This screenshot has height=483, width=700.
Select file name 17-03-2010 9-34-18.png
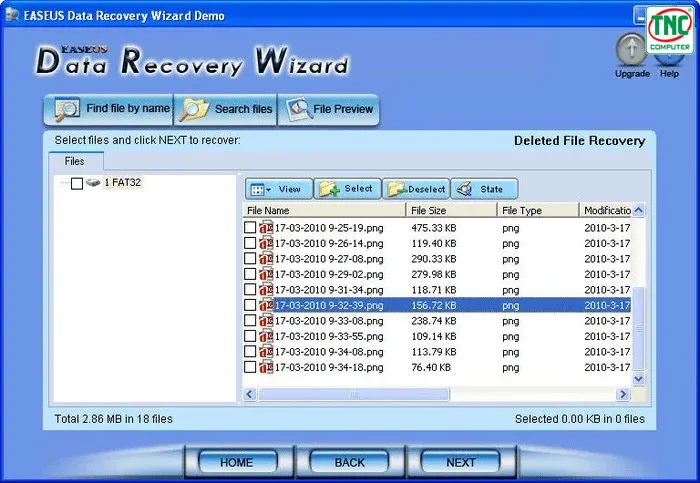pos(329,367)
